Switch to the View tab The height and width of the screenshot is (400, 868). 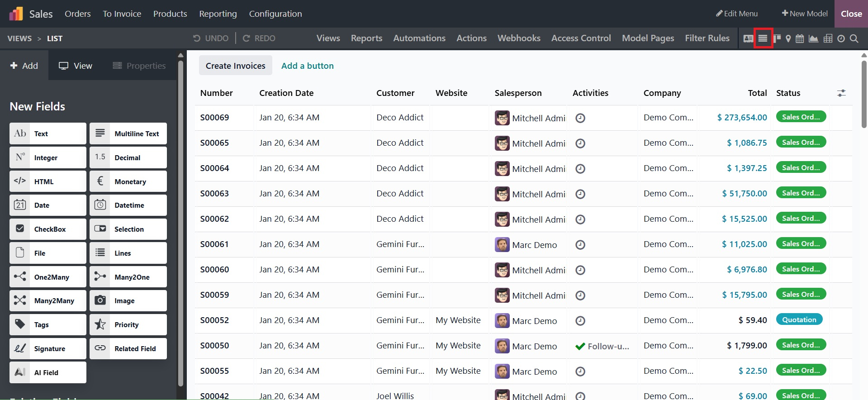pyautogui.click(x=76, y=66)
